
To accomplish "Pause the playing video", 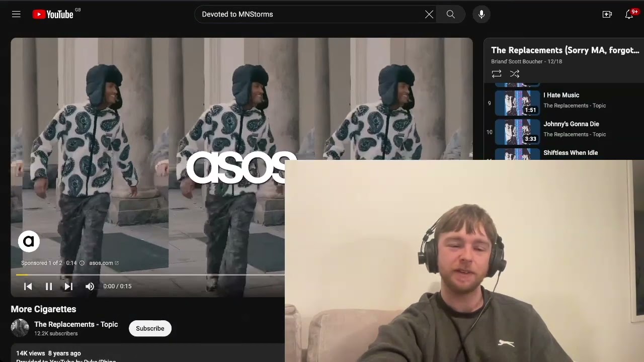I will (x=49, y=286).
